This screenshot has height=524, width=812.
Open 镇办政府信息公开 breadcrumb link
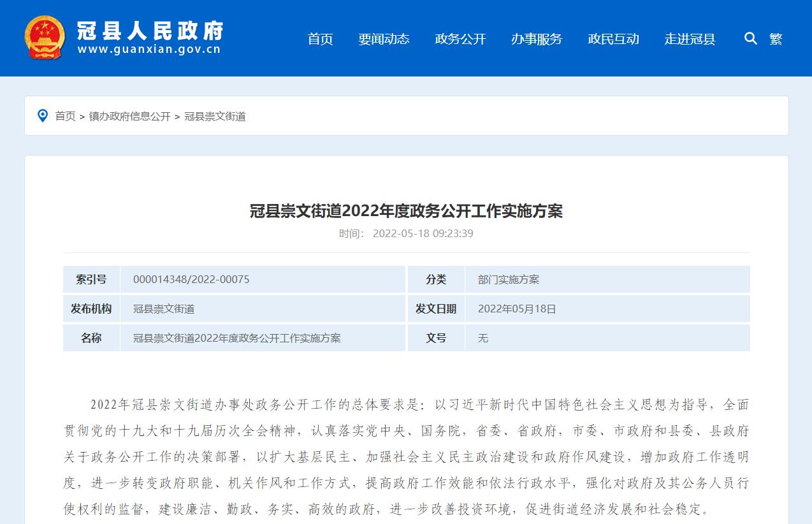[130, 116]
